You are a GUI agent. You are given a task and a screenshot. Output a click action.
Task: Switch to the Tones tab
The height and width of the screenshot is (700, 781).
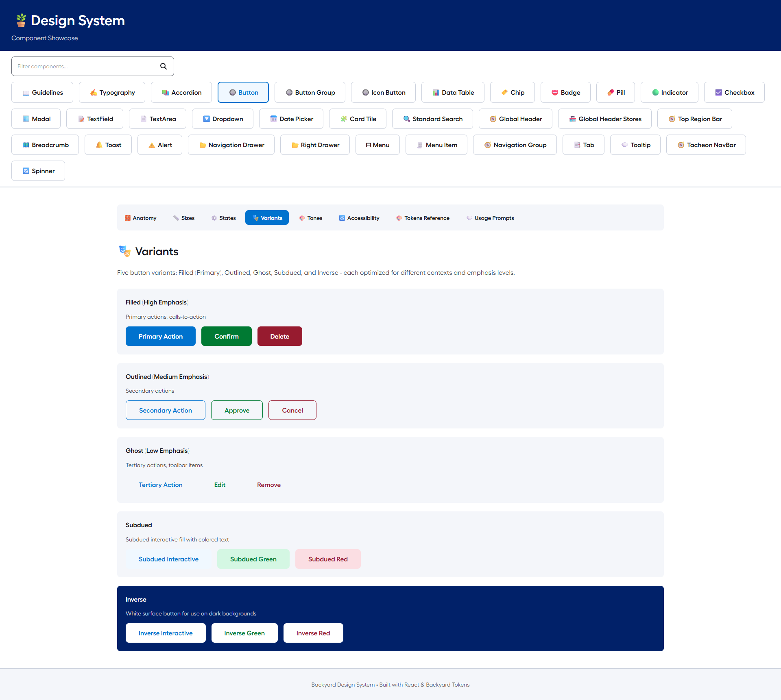(x=311, y=218)
